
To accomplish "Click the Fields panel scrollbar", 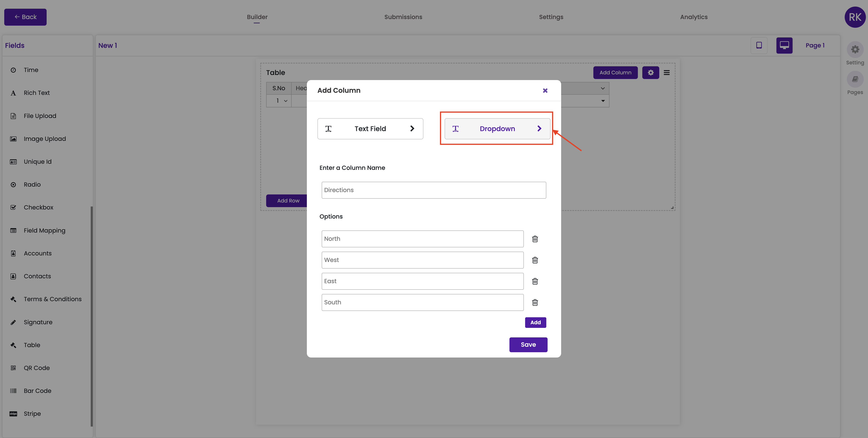I will [x=92, y=316].
